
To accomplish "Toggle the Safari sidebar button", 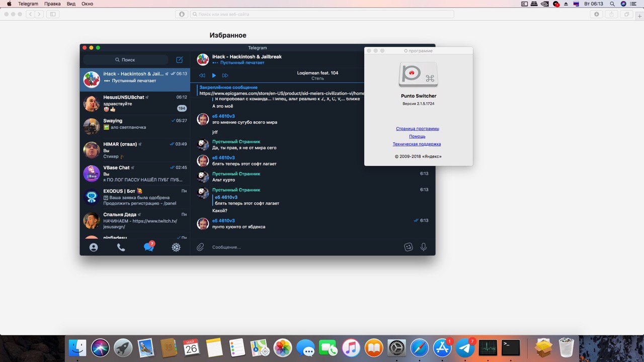I will coord(53,14).
